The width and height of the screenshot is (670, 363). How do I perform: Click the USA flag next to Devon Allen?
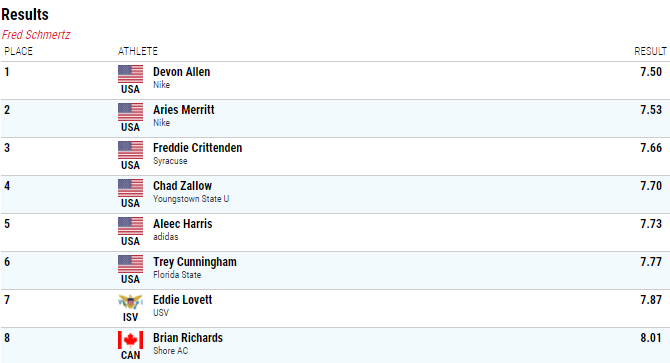[x=130, y=74]
